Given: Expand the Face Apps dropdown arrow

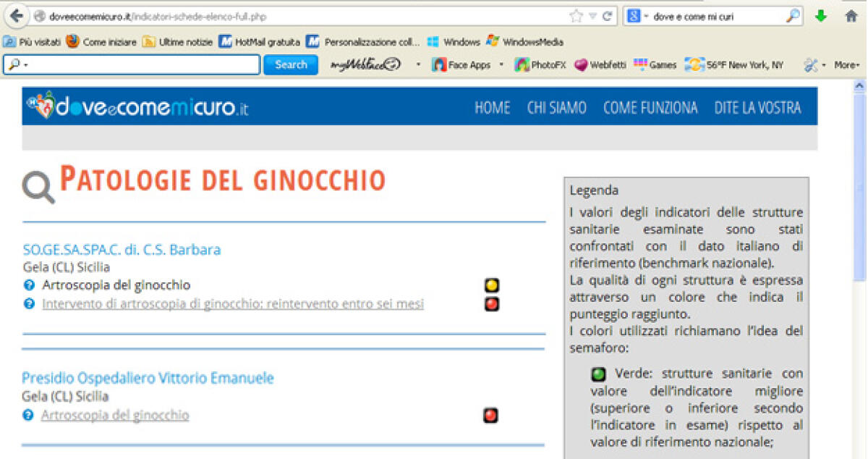Looking at the screenshot, I should click(x=501, y=65).
